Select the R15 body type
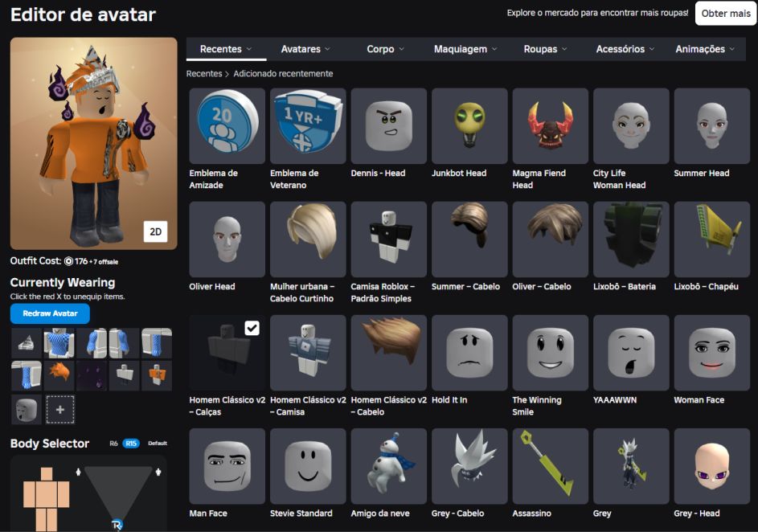Image resolution: width=758 pixels, height=532 pixels. tap(130, 443)
